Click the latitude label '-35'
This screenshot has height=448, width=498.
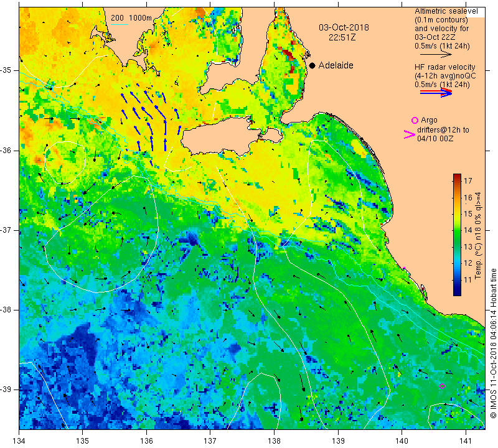coord(7,70)
